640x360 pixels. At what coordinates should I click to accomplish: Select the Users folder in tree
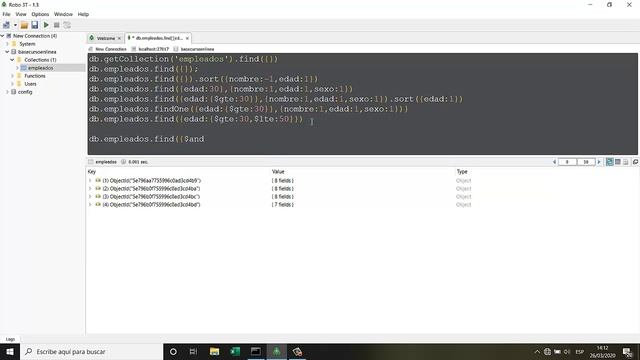click(30, 84)
